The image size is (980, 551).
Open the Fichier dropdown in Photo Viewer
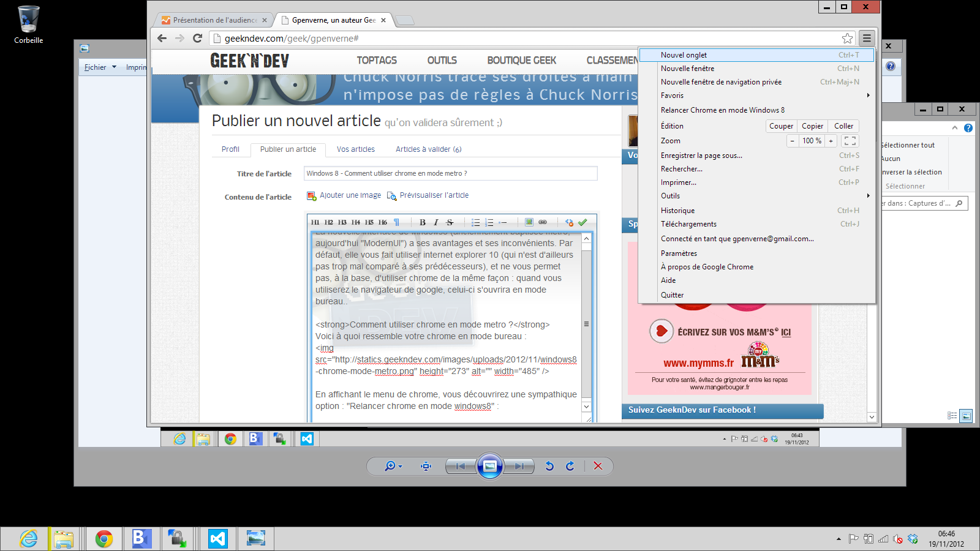(100, 67)
